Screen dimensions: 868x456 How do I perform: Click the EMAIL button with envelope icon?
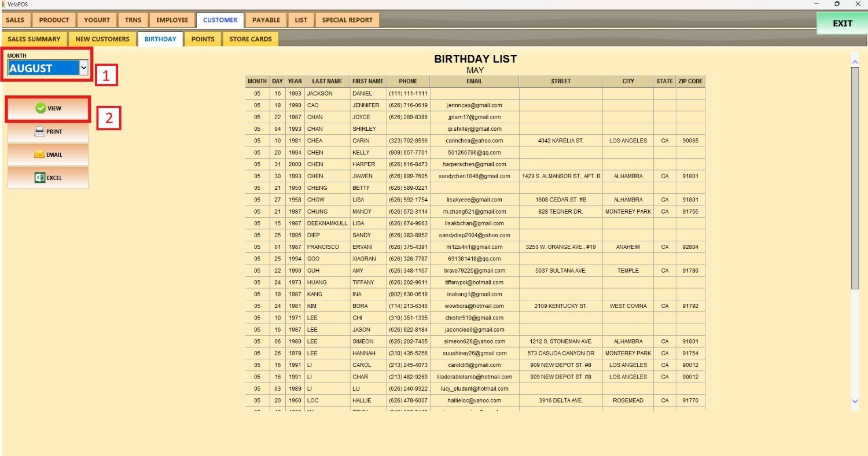click(x=48, y=155)
